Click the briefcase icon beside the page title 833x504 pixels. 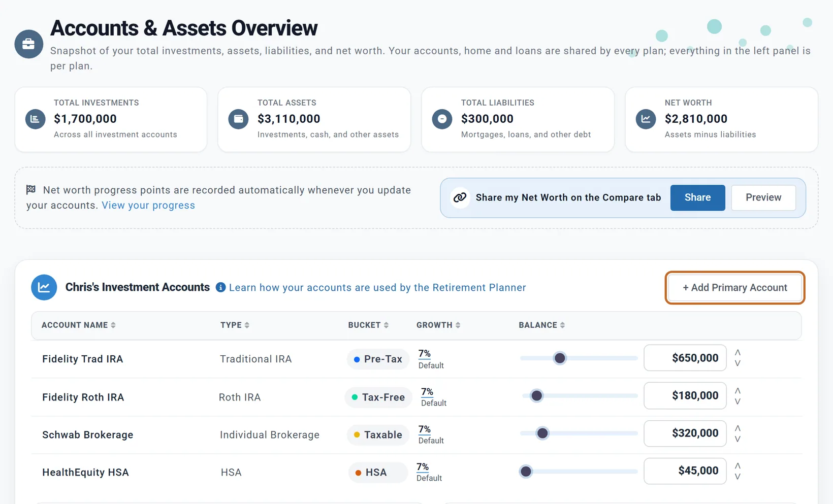click(28, 44)
